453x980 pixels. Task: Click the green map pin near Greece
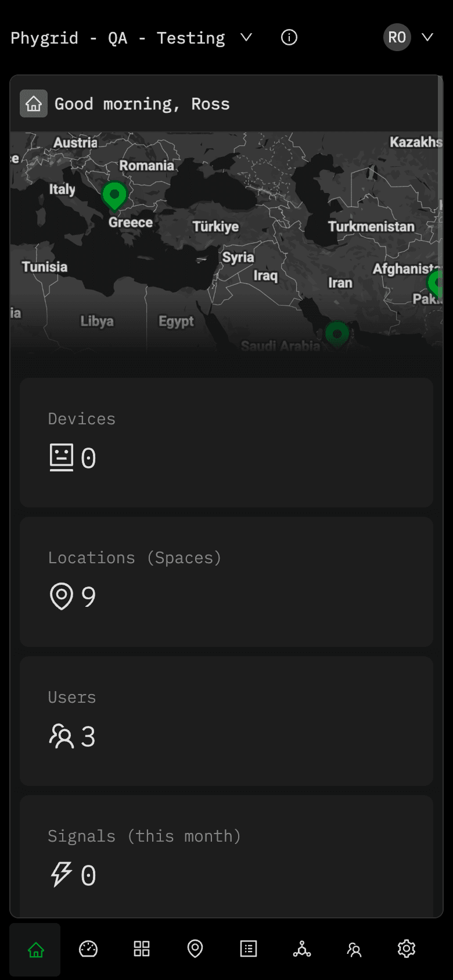click(x=115, y=196)
